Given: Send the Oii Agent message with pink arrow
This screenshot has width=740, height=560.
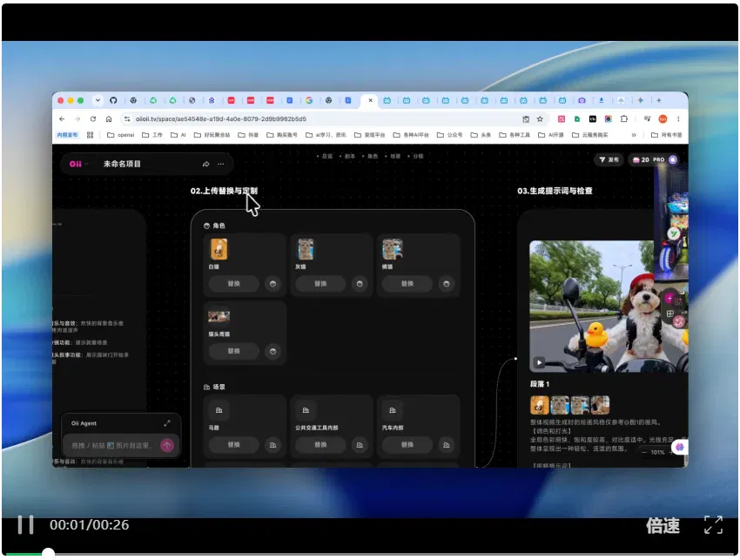Looking at the screenshot, I should click(x=167, y=445).
